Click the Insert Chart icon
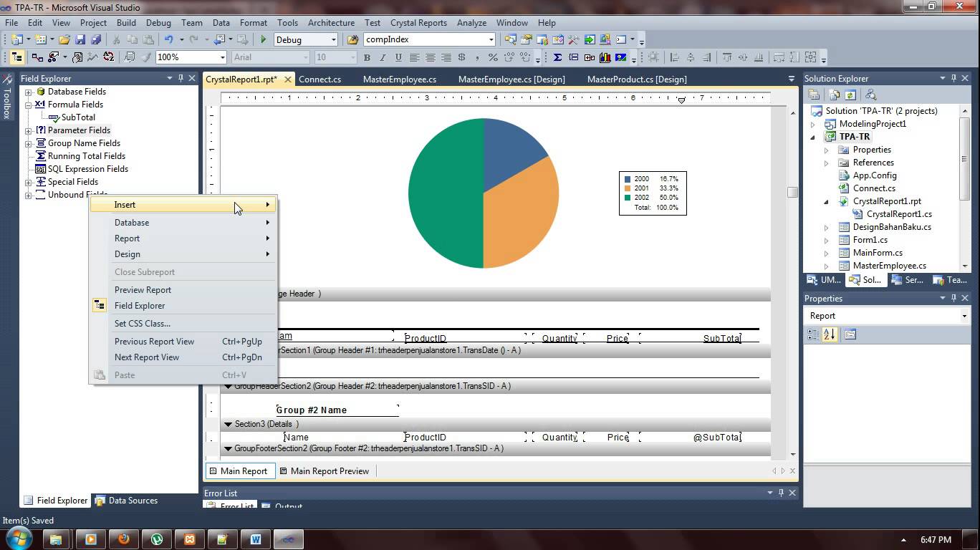The image size is (980, 550). tap(605, 57)
